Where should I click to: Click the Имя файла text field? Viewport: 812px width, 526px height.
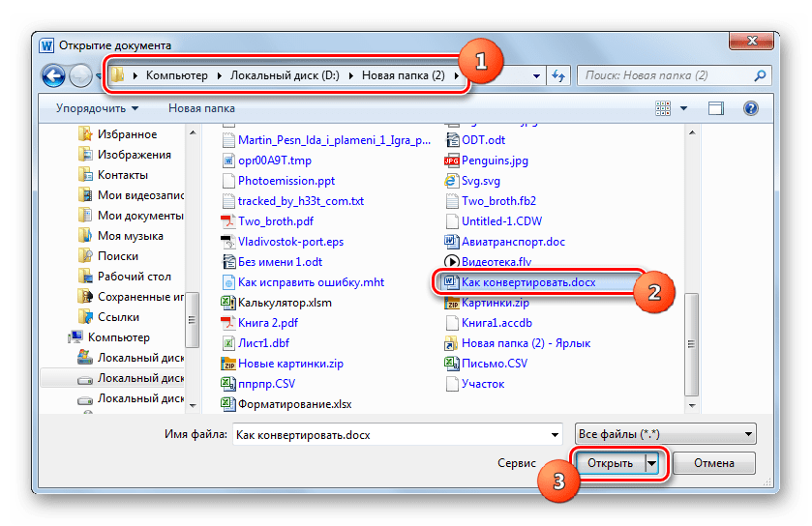coord(391,435)
